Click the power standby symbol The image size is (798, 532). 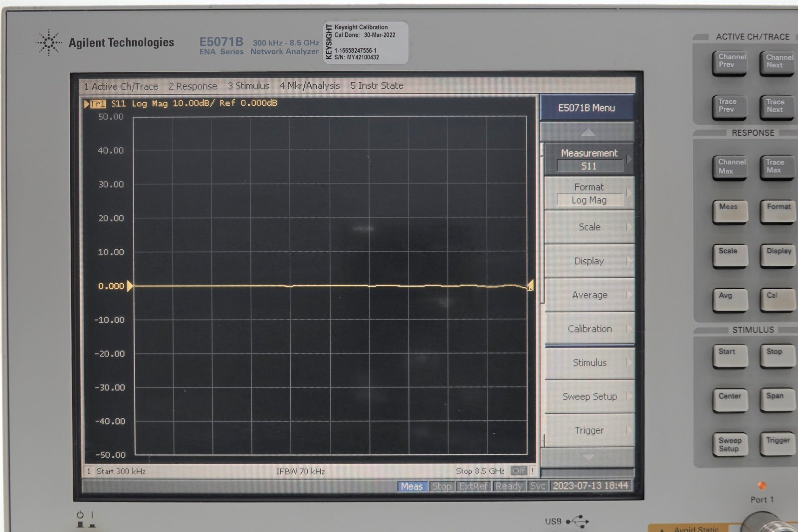pyautogui.click(x=80, y=514)
